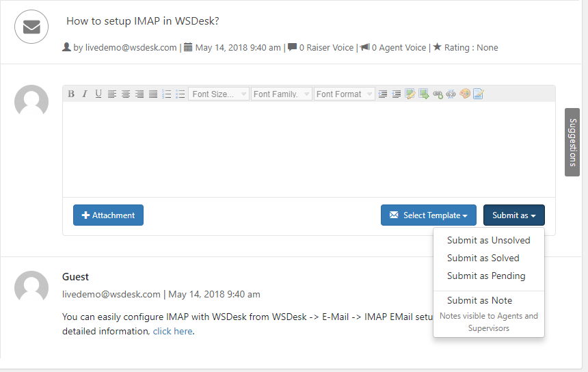
Task: Add a link using the chain-plus icon
Action: (438, 94)
